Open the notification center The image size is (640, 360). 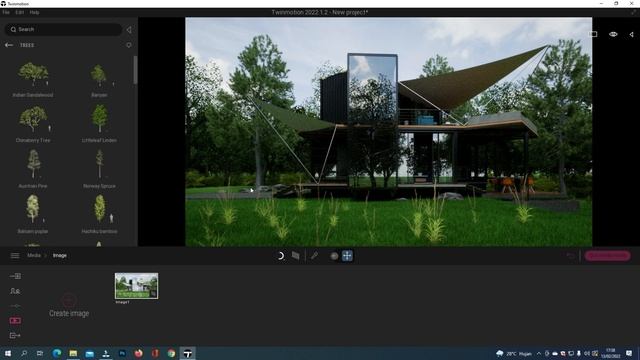pyautogui.click(x=629, y=353)
